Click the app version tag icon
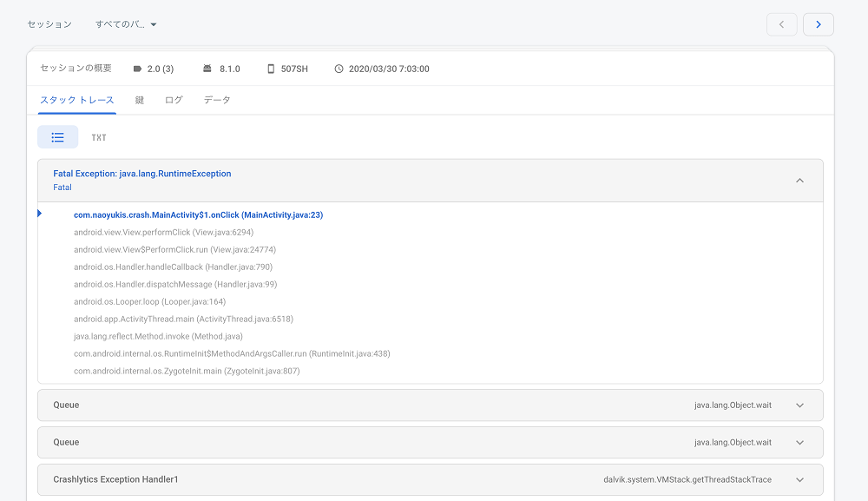 (x=137, y=69)
